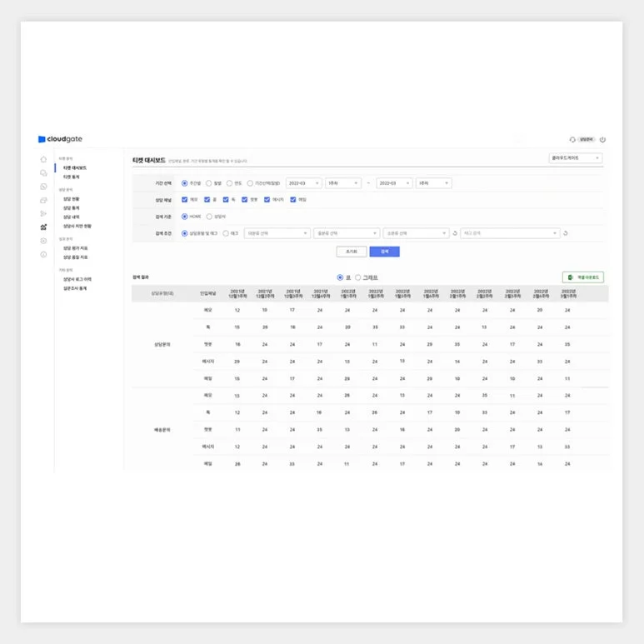Click the paper-plane send icon in the sidebar
644x644 pixels.
43,213
